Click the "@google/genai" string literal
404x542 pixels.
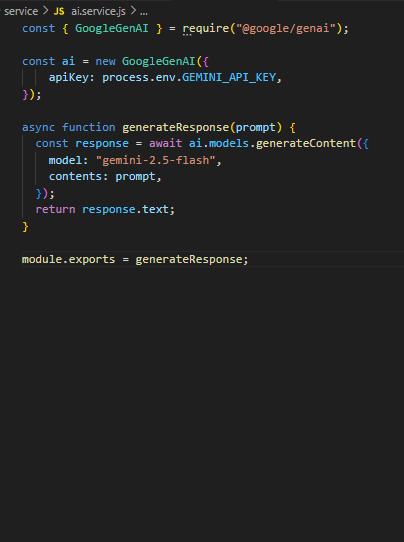pyautogui.click(x=286, y=28)
